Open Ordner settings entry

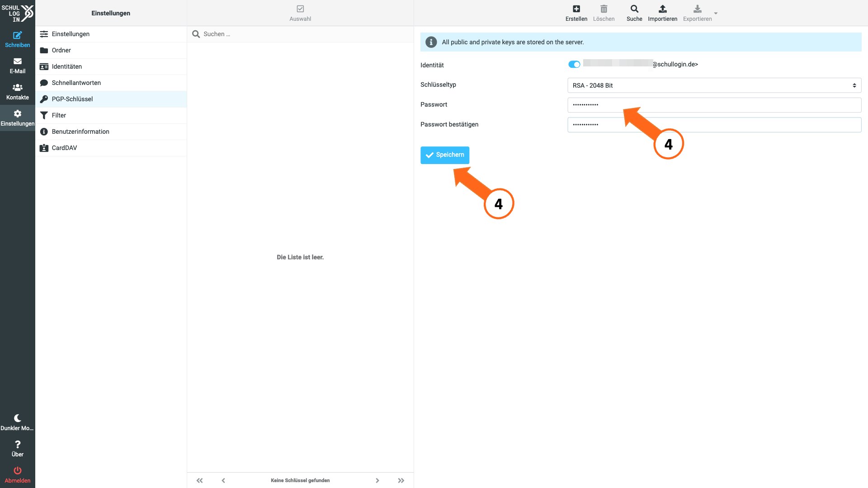(111, 50)
